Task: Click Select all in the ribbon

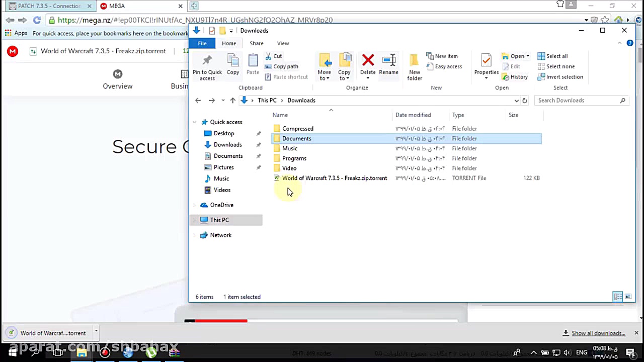Action: pos(552,56)
